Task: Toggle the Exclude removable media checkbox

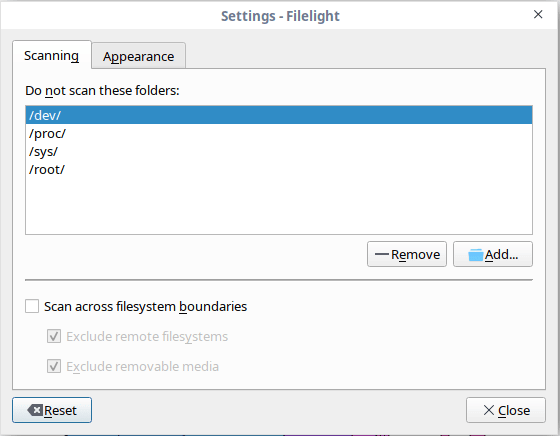Action: click(x=54, y=366)
